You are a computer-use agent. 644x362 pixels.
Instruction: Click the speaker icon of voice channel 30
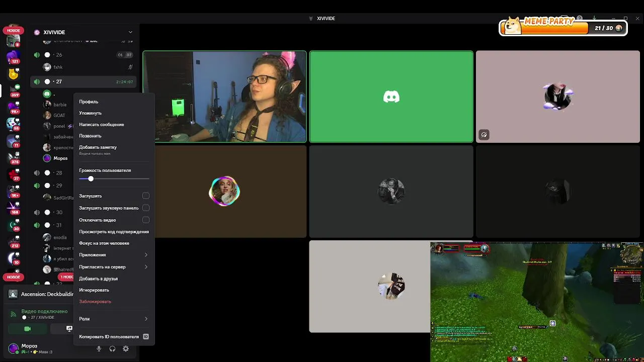[x=37, y=212]
